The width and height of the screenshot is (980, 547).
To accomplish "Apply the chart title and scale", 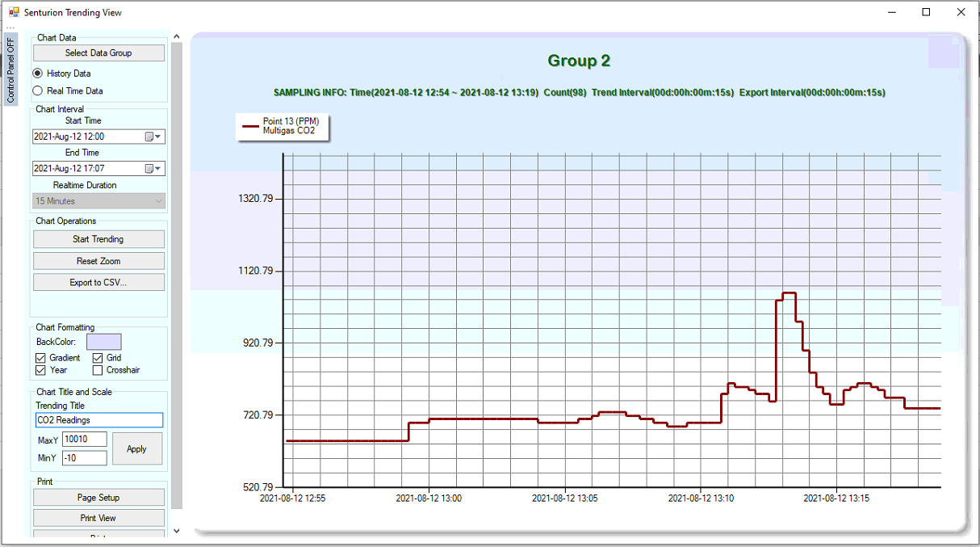I will (x=136, y=448).
